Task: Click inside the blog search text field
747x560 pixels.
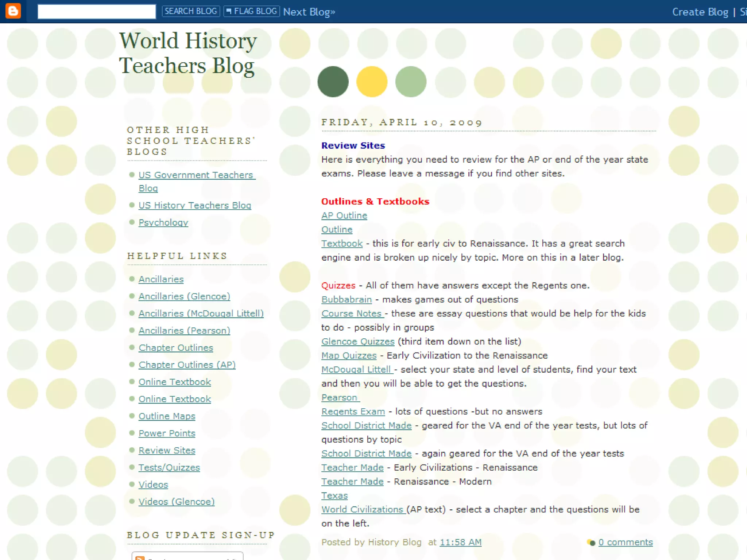Action: [x=97, y=11]
